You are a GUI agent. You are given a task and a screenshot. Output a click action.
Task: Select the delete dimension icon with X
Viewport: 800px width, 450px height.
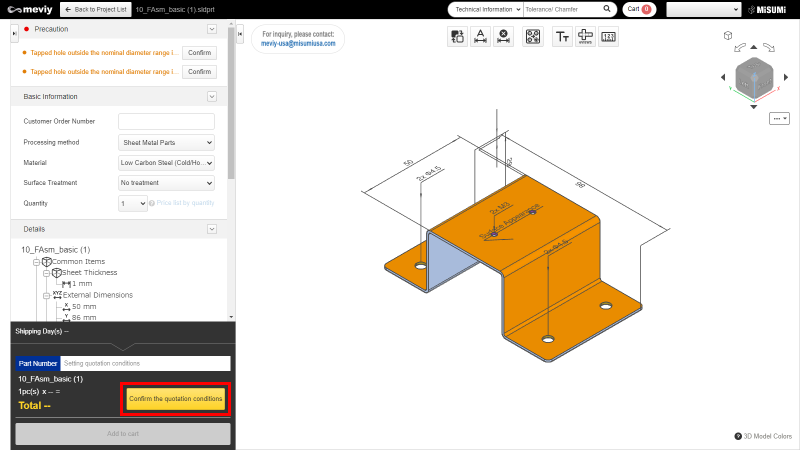[503, 37]
